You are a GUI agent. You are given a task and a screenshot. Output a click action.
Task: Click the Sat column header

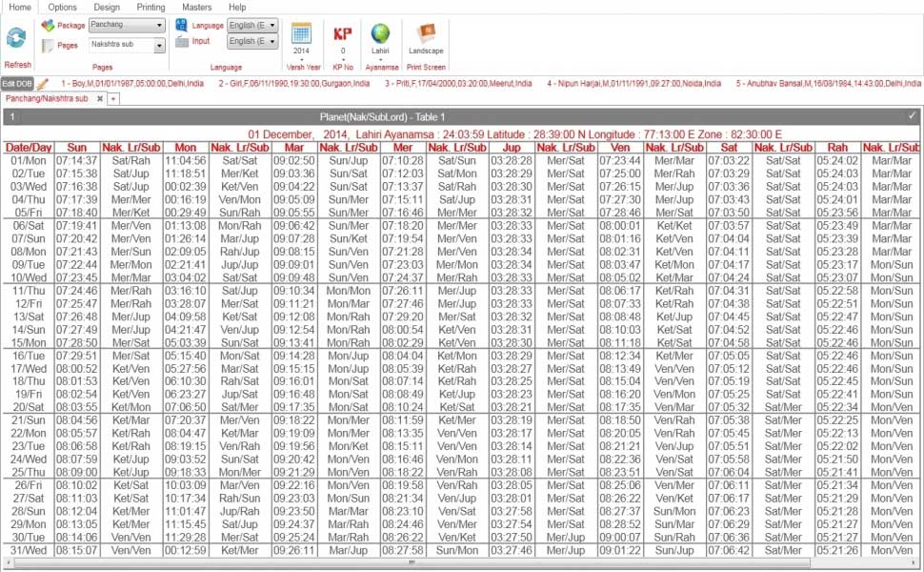coord(729,148)
